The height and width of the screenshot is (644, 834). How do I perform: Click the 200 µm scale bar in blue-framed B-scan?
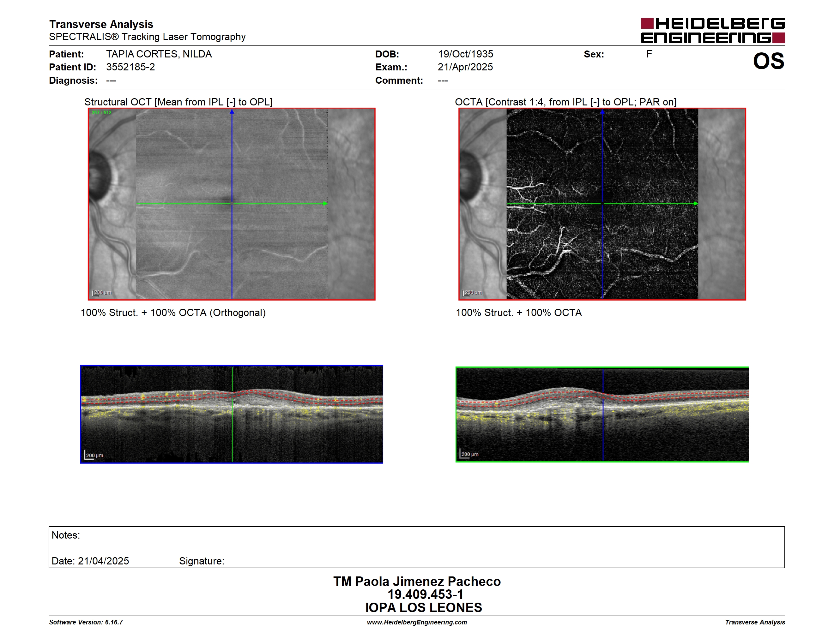[94, 455]
